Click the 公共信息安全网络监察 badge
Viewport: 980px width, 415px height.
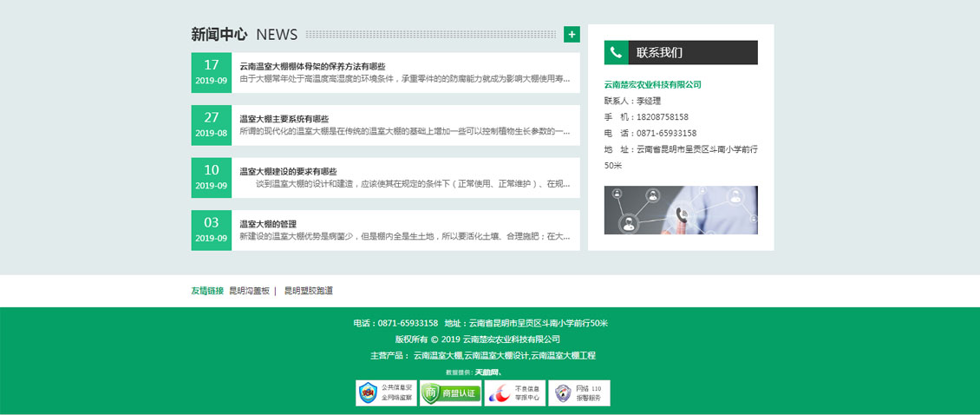(x=386, y=393)
